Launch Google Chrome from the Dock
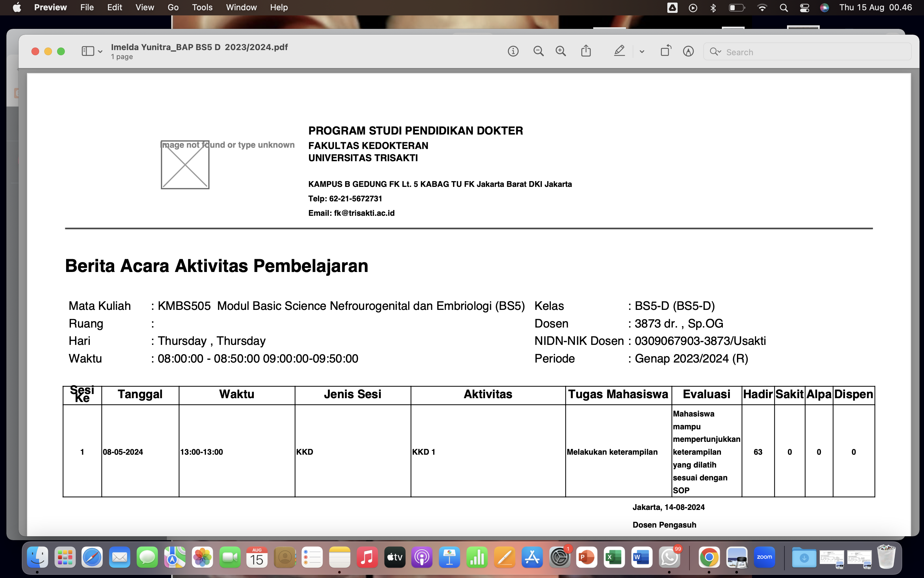Screen dimensions: 924x578 point(709,557)
